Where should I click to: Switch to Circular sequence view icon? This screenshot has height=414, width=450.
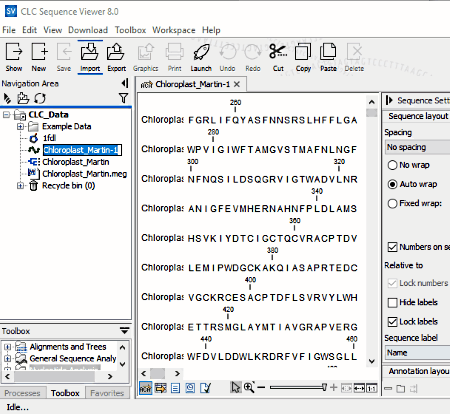coord(161,388)
